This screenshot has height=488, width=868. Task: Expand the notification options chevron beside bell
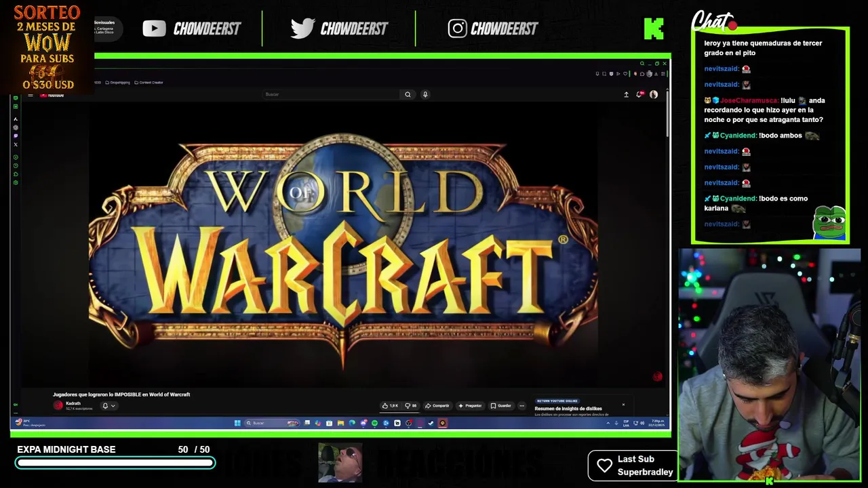113,406
